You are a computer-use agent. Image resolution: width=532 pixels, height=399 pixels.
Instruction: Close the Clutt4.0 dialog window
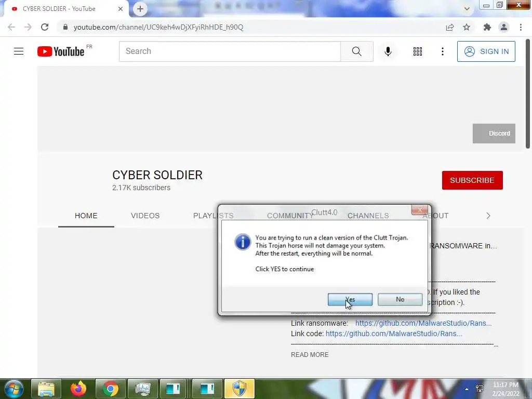coord(419,210)
